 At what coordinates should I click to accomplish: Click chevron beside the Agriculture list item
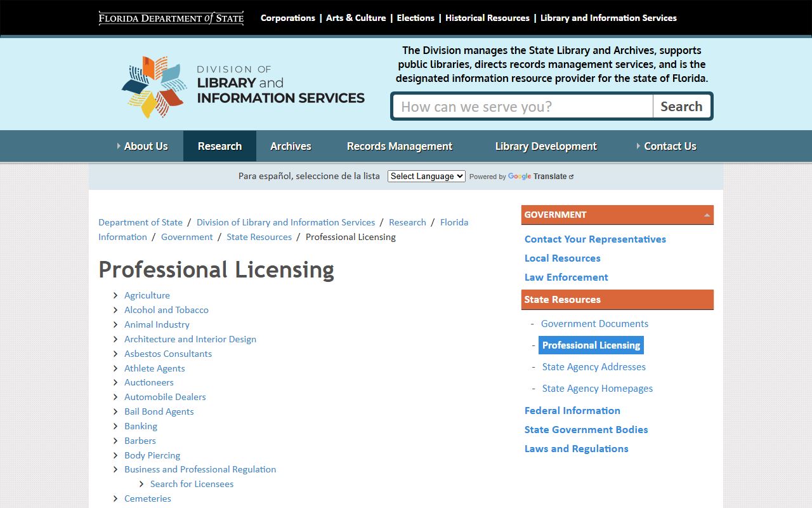[115, 295]
